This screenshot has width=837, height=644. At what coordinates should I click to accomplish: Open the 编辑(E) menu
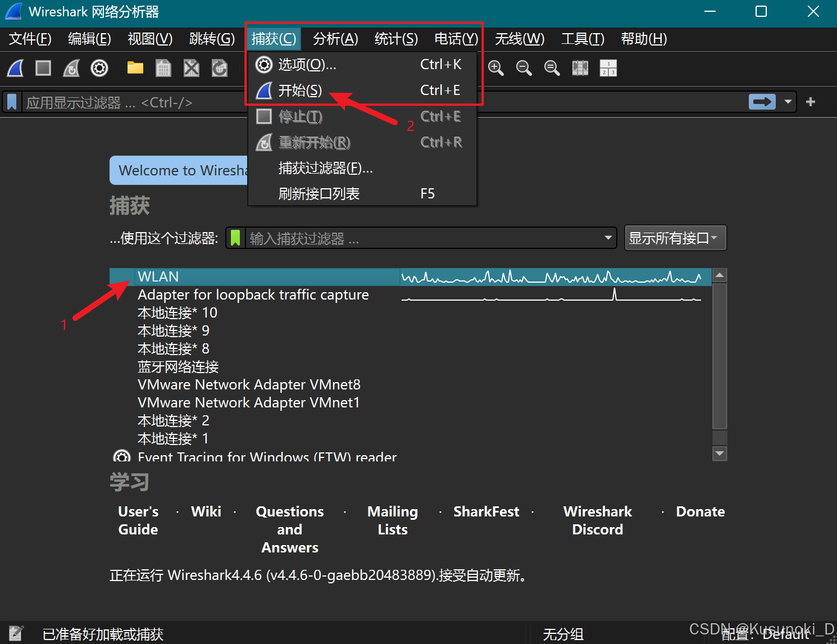tap(89, 39)
